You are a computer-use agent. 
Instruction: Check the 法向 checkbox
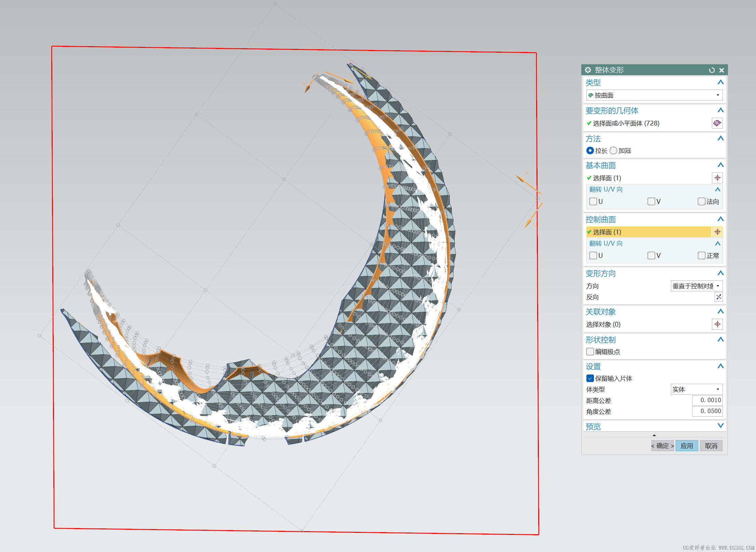click(702, 201)
